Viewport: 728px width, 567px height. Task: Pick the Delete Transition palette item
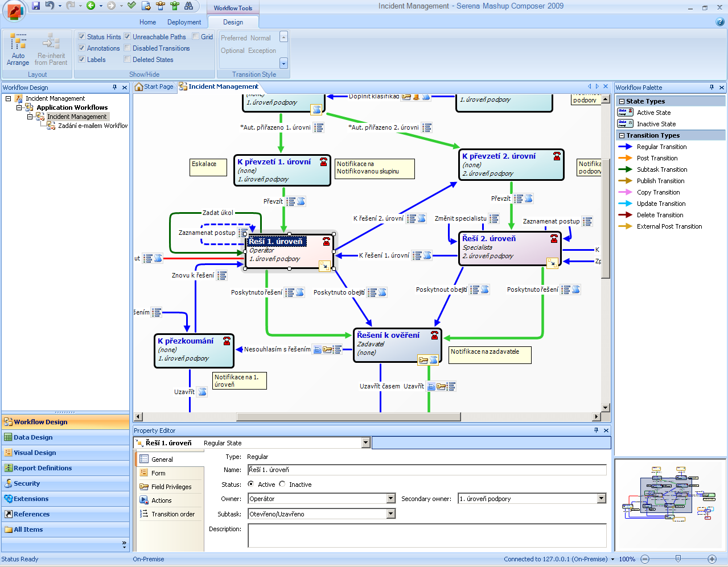click(x=659, y=215)
